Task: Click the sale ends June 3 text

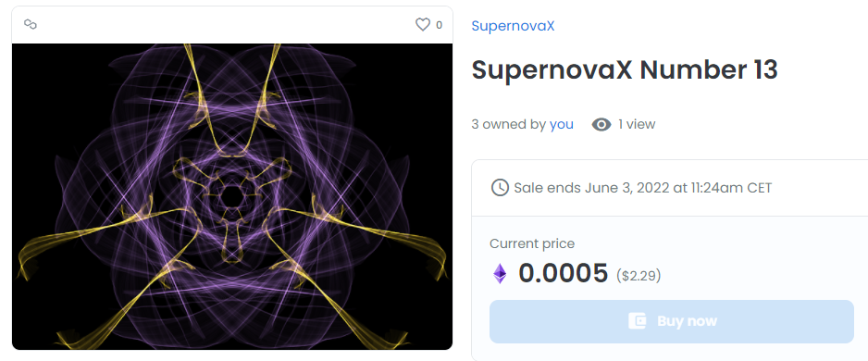Action: pyautogui.click(x=643, y=188)
